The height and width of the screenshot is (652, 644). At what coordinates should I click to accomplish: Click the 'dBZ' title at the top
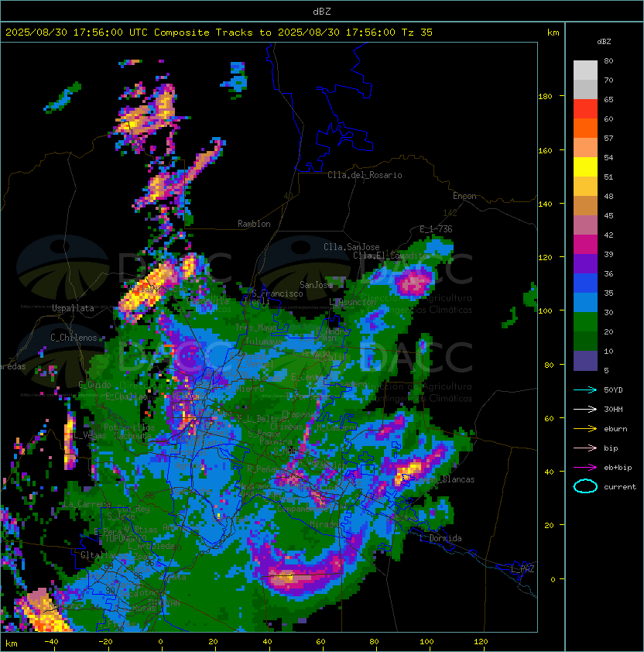tap(322, 11)
